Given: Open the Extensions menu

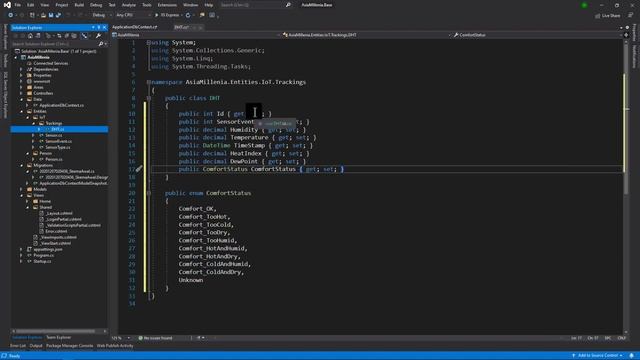Looking at the screenshot, I should click(x=167, y=5).
